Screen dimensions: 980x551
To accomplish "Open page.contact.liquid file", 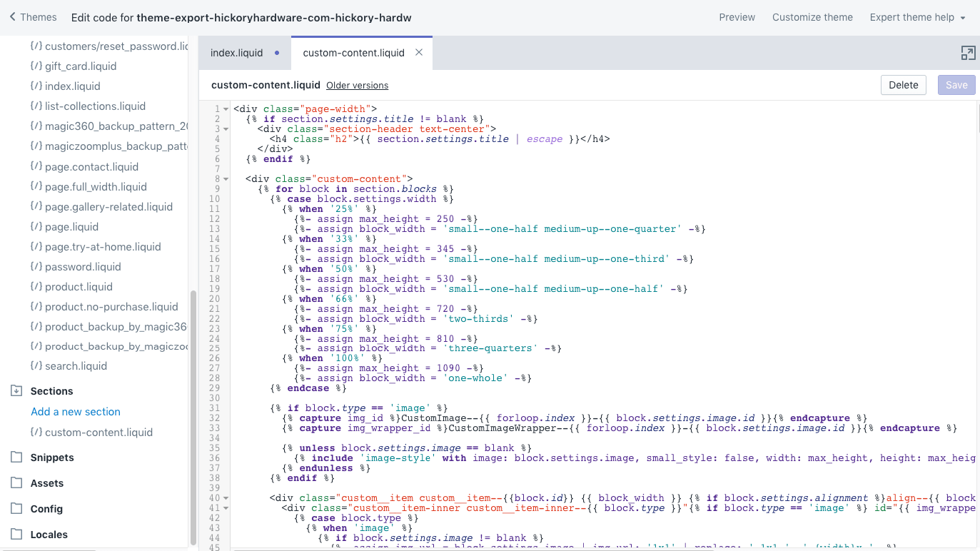I will coord(91,166).
